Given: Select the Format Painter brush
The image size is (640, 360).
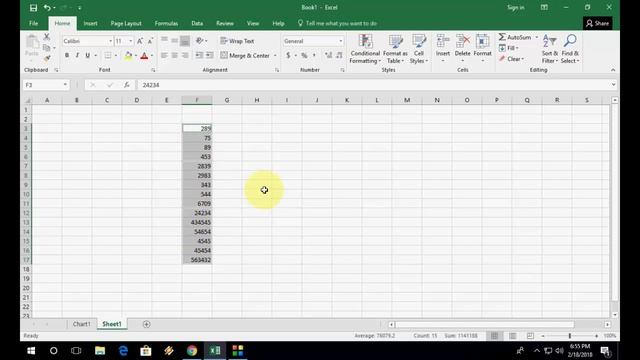Looking at the screenshot, I should pos(47,58).
